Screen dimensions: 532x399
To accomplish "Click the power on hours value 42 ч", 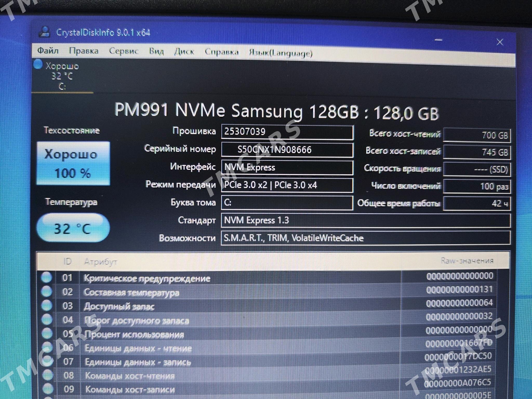I will pos(477,203).
